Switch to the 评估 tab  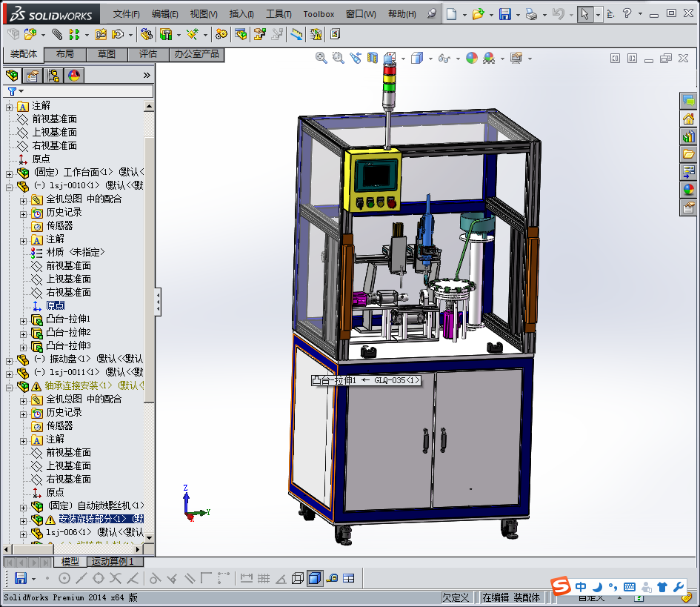tap(147, 54)
